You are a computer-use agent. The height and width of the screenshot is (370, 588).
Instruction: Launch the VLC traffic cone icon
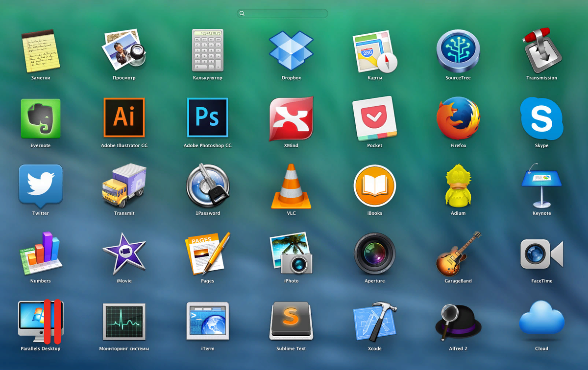tap(291, 186)
